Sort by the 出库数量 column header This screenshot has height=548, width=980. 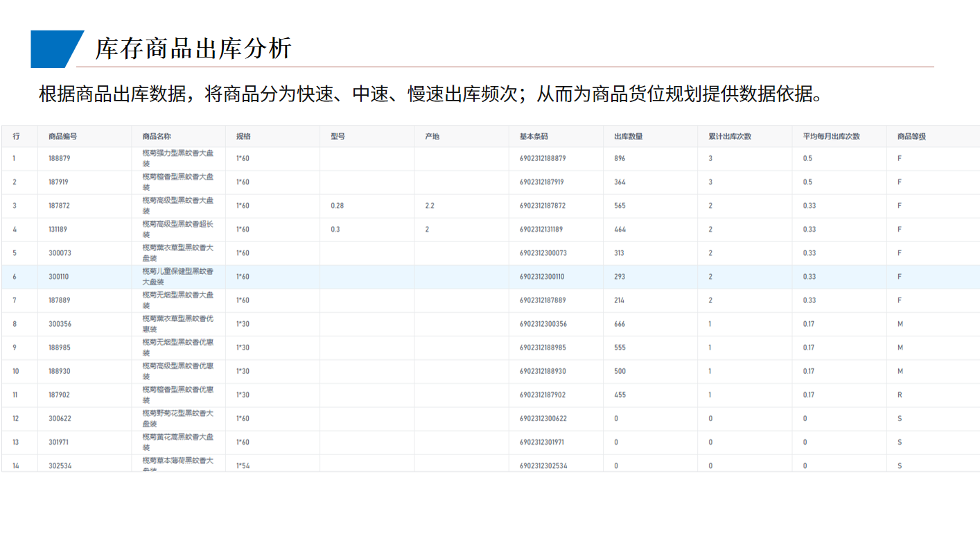click(628, 137)
